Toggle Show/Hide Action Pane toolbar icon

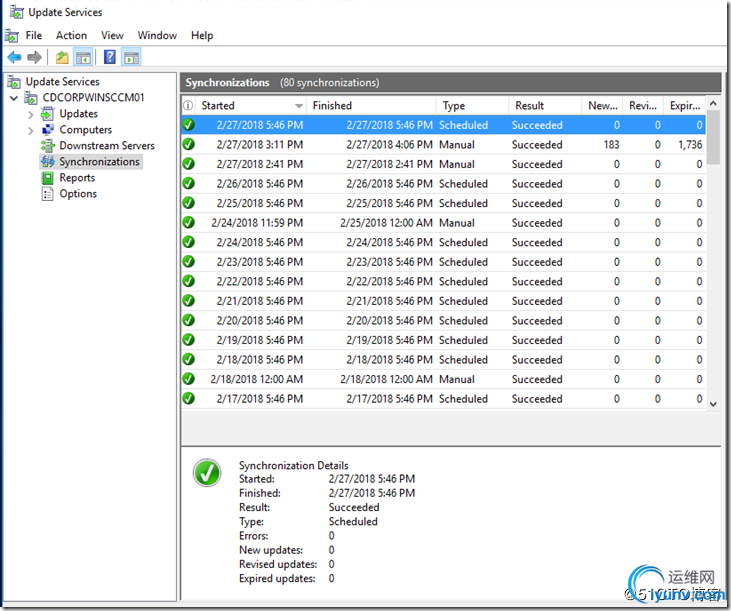pos(131,57)
